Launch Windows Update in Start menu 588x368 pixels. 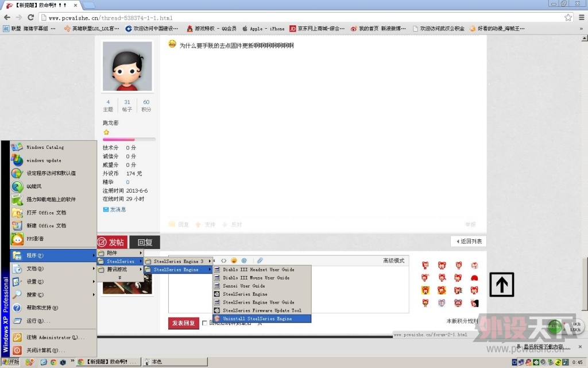click(x=53, y=160)
